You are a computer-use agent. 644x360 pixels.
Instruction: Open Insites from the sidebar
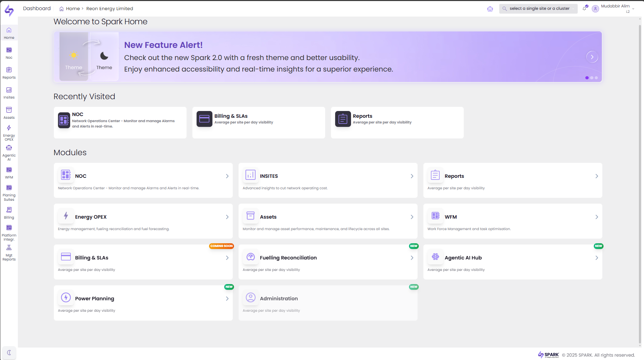(x=9, y=93)
